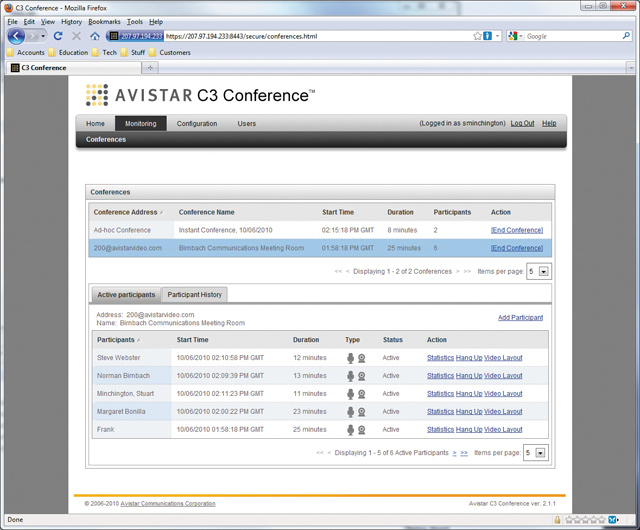Click the site identity favicon 207.97.194.233
The width and height of the screenshot is (640, 530).
pyautogui.click(x=136, y=36)
